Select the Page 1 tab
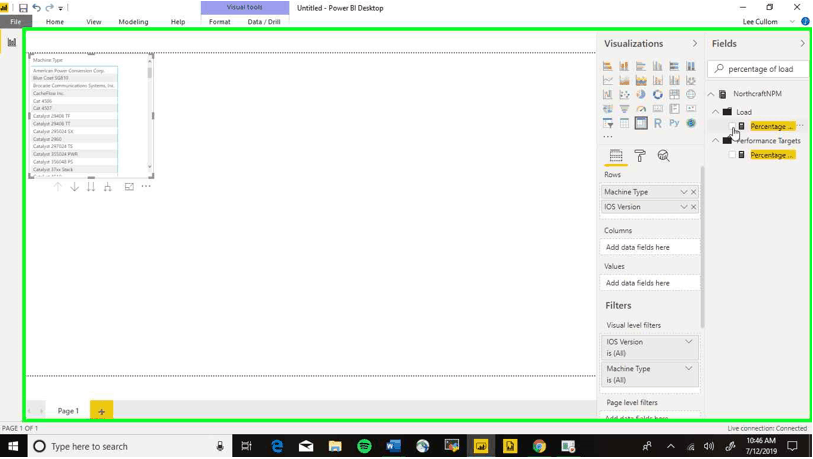This screenshot has width=813, height=459. tap(68, 411)
